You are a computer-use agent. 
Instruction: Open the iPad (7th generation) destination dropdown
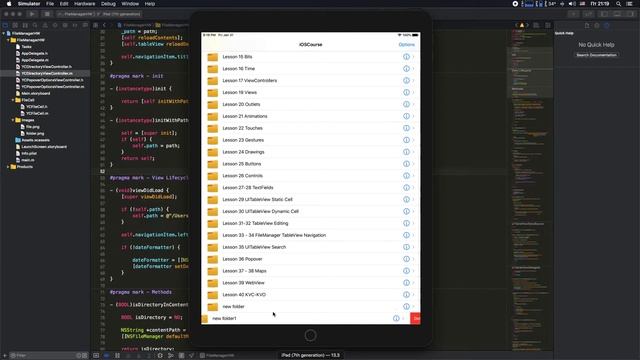[120, 14]
